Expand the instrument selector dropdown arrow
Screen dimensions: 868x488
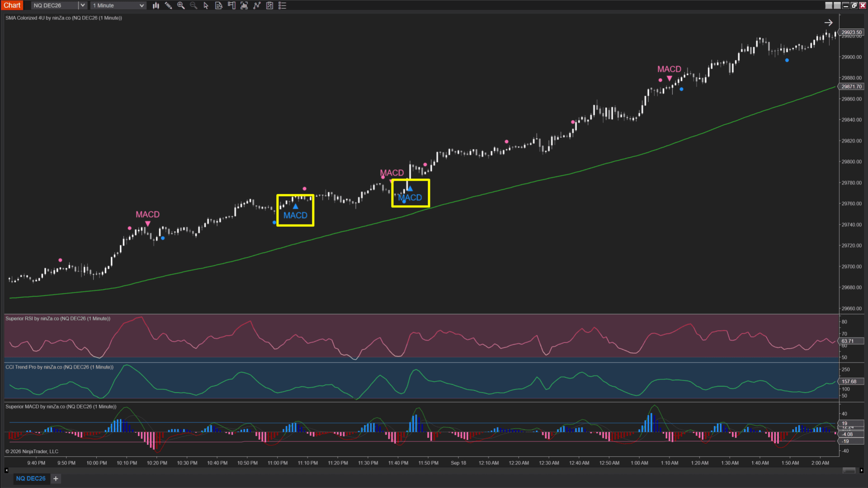point(82,5)
